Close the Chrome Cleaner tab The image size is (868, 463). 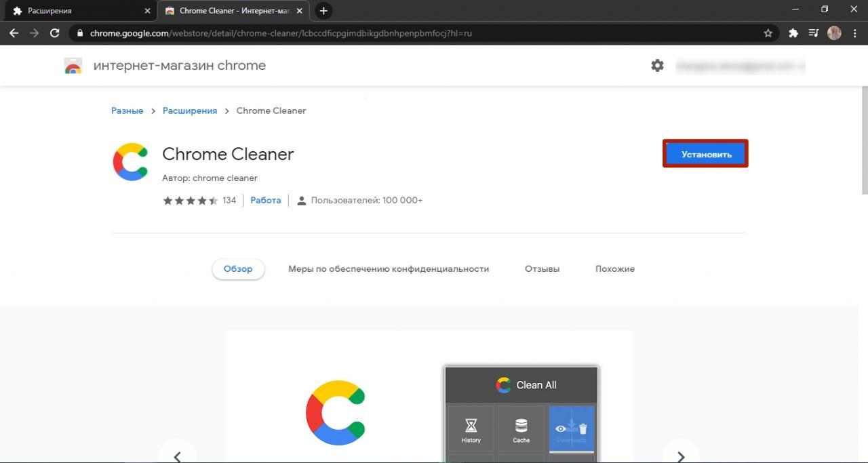(299, 11)
